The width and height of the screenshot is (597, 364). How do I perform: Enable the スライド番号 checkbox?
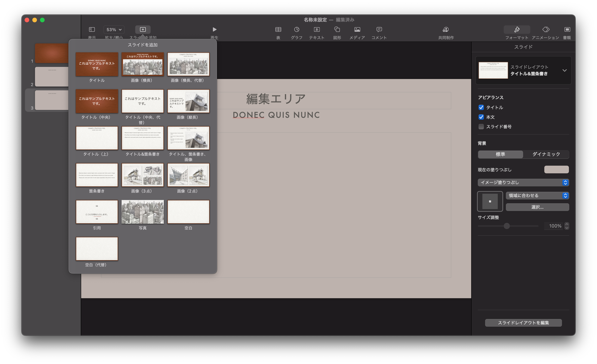click(481, 127)
